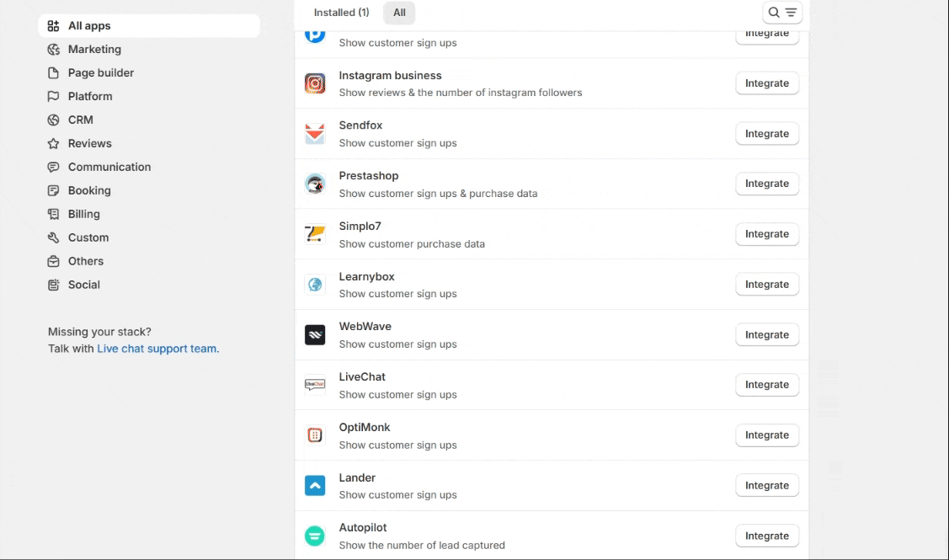Viewport: 949px width, 560px height.
Task: Click the Marketing sidebar icon
Action: click(53, 50)
